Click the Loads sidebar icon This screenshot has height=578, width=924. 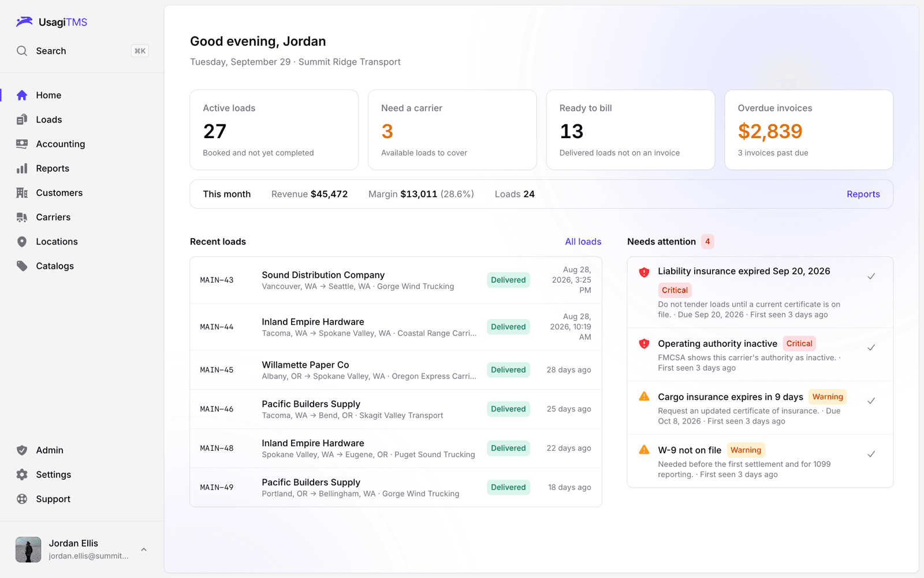[22, 120]
